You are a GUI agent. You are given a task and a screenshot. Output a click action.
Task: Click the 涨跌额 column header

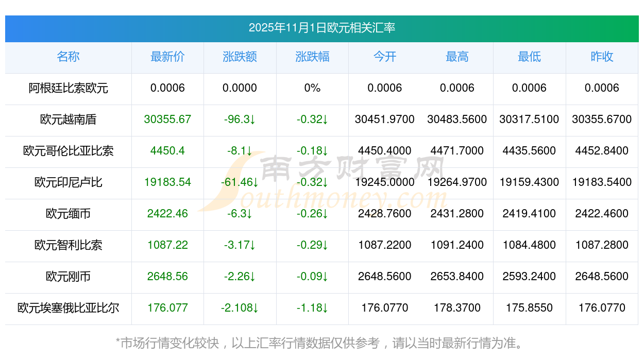240,57
